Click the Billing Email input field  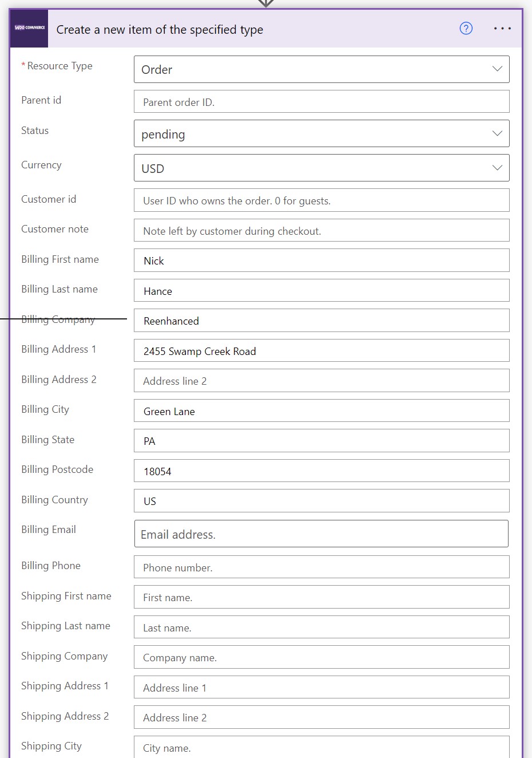(321, 533)
